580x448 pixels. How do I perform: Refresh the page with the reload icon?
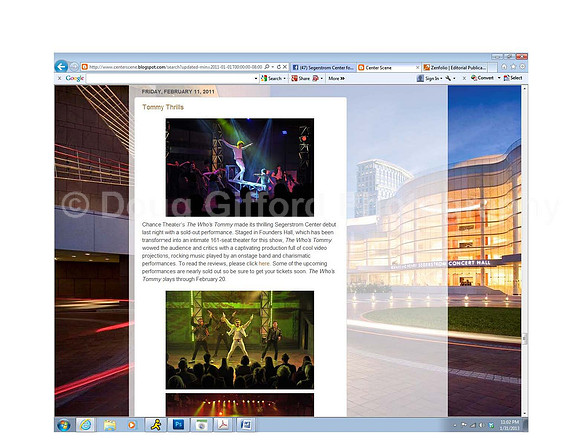(279, 67)
